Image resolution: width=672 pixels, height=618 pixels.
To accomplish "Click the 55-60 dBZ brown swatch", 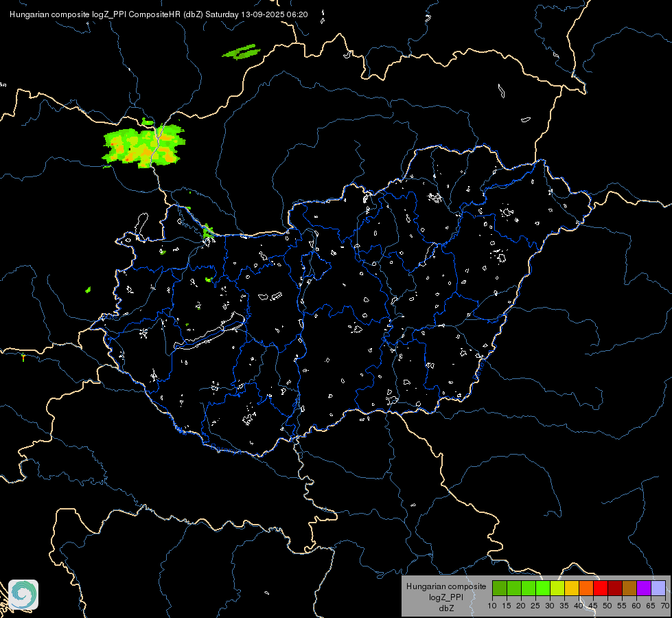I will [x=629, y=588].
